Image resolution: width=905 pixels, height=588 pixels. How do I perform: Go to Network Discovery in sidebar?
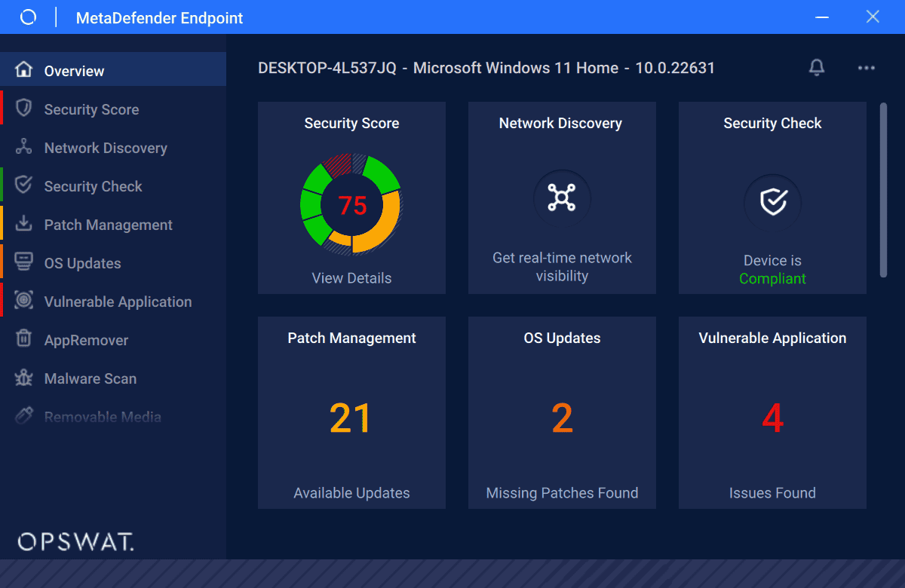click(x=113, y=147)
